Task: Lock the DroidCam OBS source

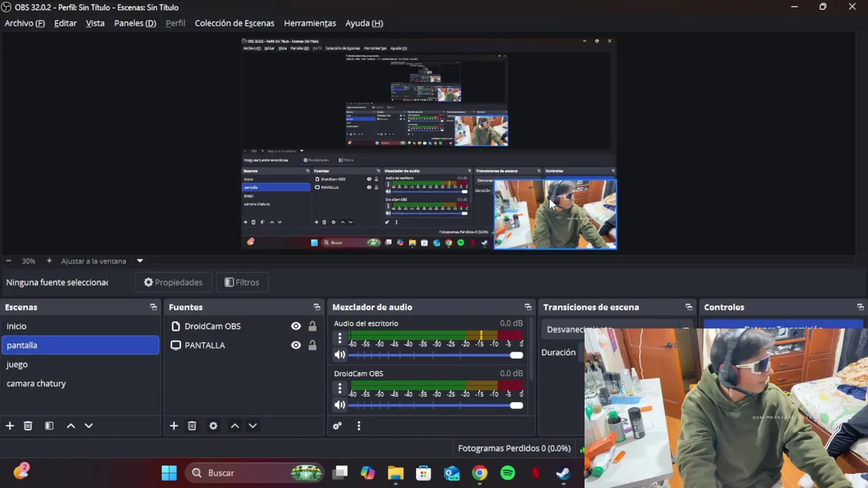Action: (x=312, y=326)
